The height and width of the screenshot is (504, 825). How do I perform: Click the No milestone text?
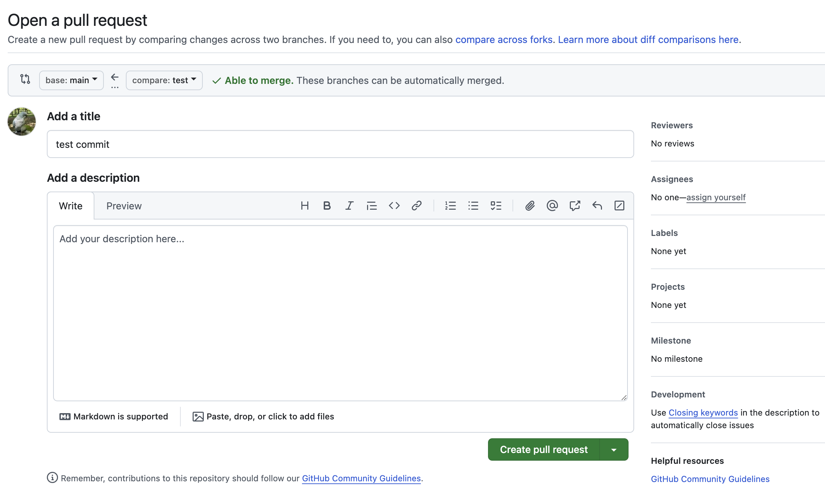677,359
